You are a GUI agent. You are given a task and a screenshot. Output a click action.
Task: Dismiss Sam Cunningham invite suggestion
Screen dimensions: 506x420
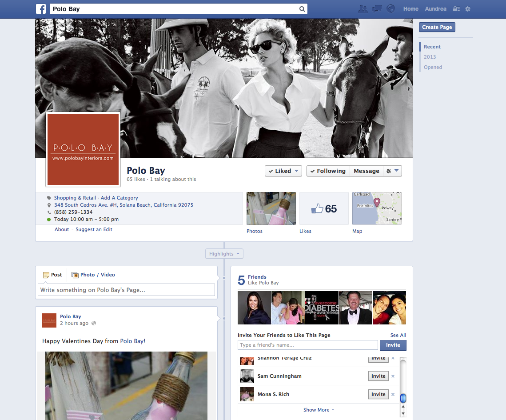coord(393,376)
